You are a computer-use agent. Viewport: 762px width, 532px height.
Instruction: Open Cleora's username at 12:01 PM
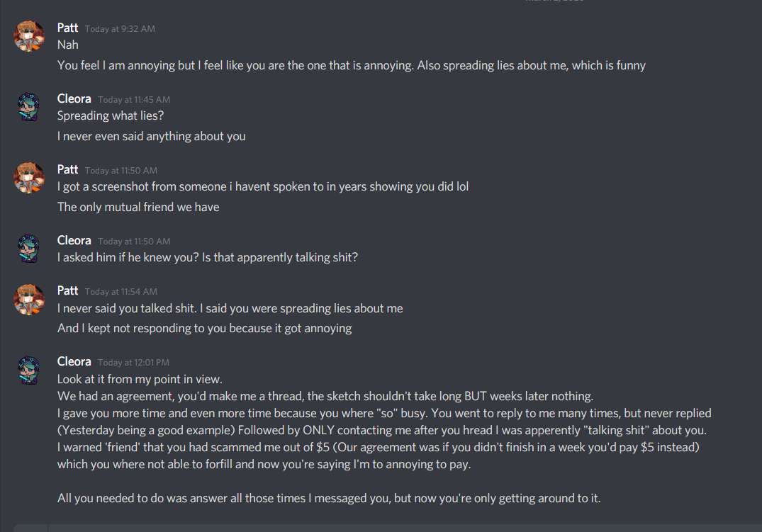[x=74, y=361]
